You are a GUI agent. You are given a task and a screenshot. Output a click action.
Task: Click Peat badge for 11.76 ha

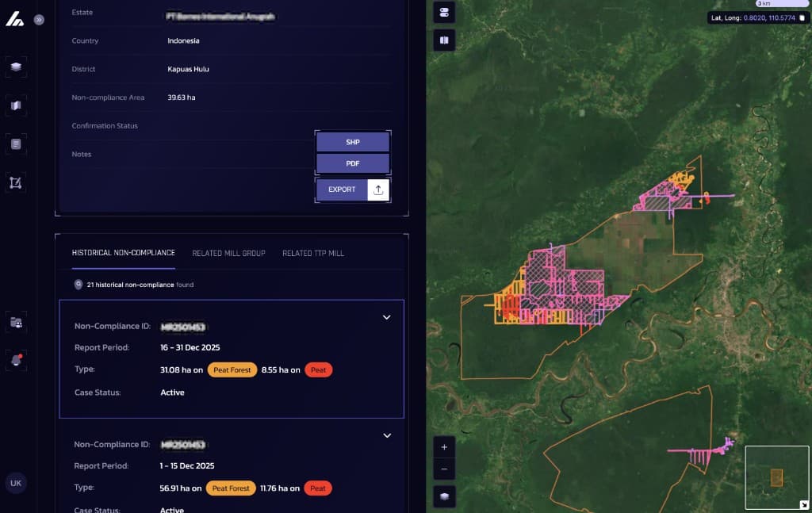pos(318,488)
